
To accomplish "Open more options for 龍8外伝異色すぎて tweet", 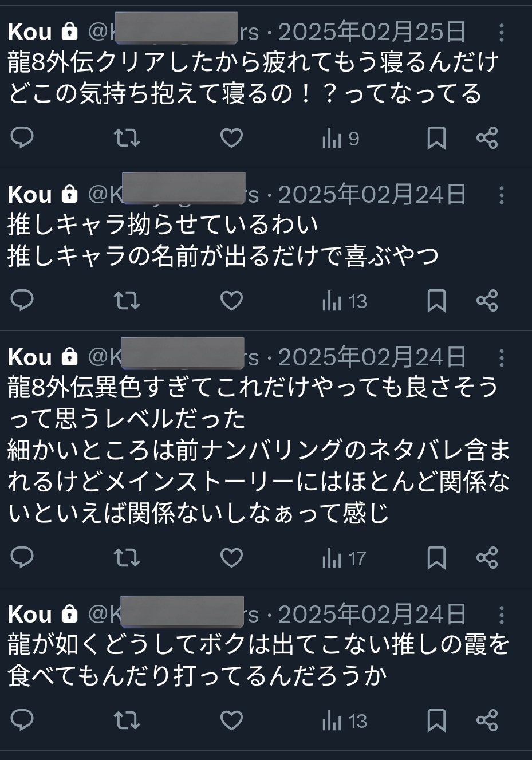I will pos(501,358).
